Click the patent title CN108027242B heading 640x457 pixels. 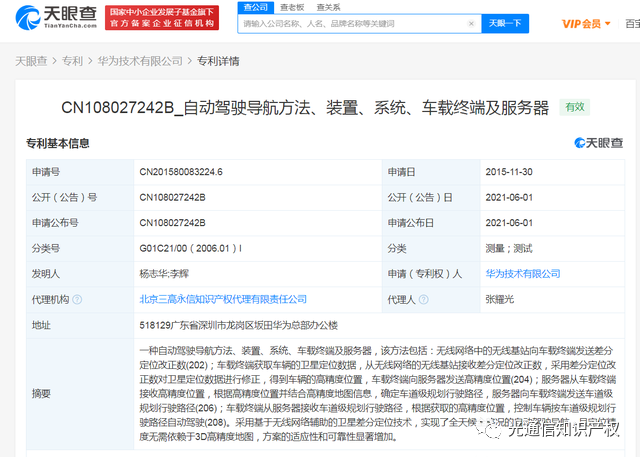tap(305, 108)
